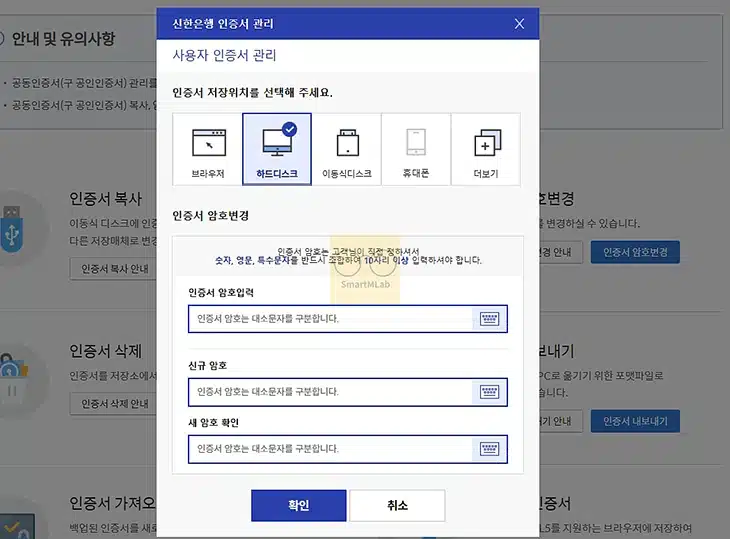The image size is (730, 539).
Task: Click the 사용자 인증서 관리 title text
Action: [224, 55]
